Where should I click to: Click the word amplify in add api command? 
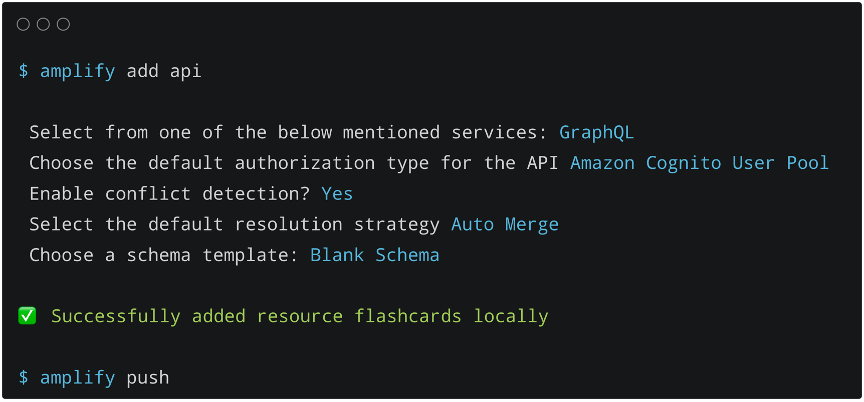pos(77,71)
